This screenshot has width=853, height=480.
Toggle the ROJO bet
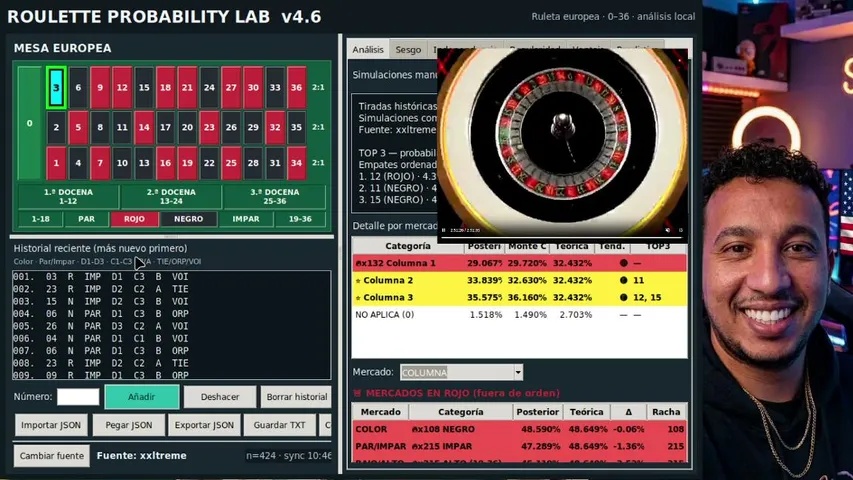pos(134,219)
